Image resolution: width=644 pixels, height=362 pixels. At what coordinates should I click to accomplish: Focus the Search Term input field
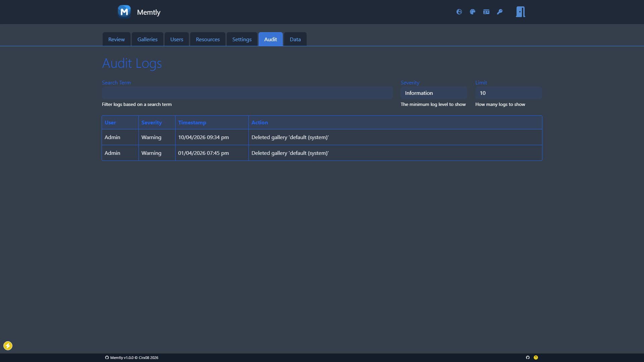pyautogui.click(x=247, y=93)
